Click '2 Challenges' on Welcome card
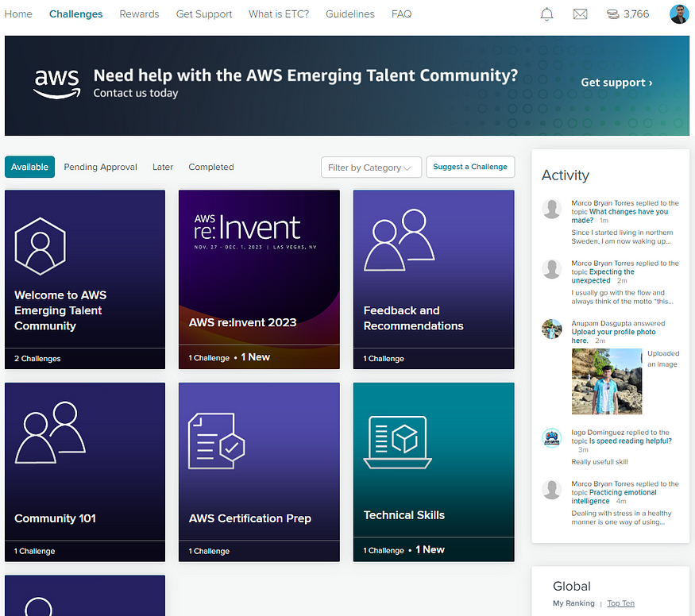The height and width of the screenshot is (616, 695). [x=37, y=359]
